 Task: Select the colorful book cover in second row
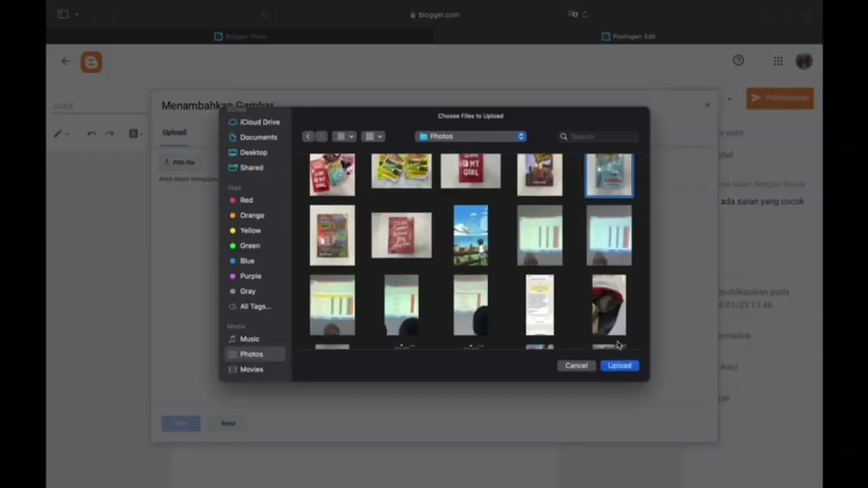(332, 235)
